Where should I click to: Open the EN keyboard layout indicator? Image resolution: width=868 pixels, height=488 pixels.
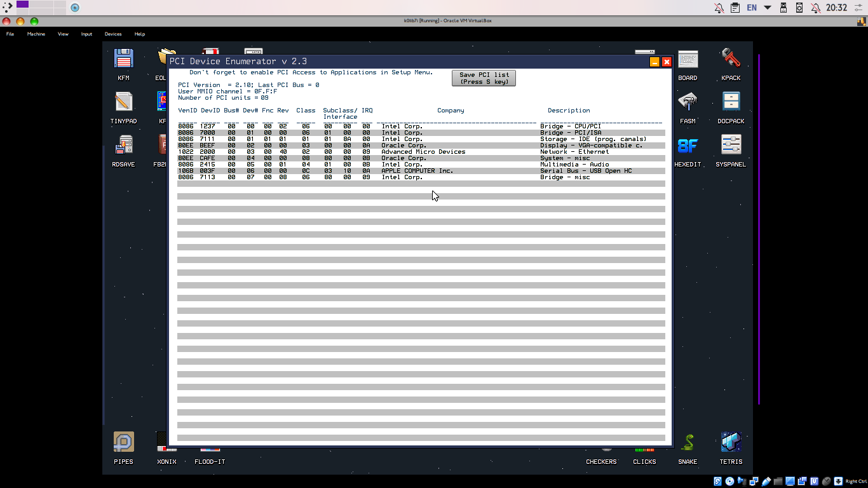click(x=752, y=8)
